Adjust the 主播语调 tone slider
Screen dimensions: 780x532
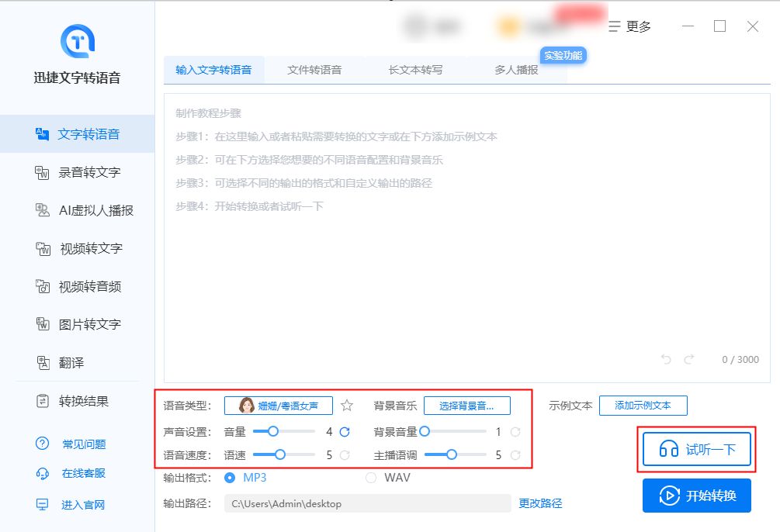(x=455, y=454)
